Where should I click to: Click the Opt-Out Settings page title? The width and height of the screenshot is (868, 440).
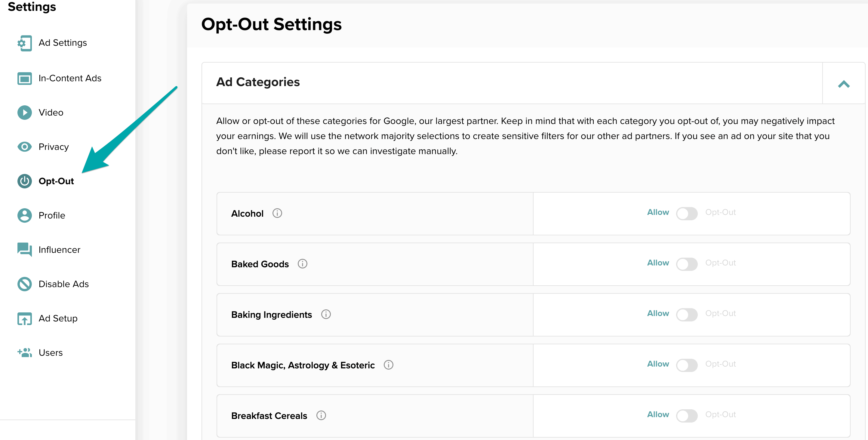(x=272, y=24)
